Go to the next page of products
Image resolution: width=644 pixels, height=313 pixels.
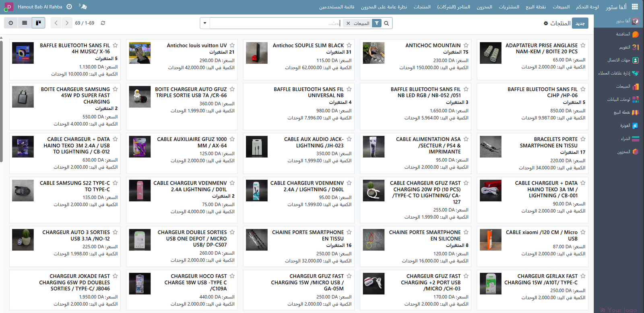[x=67, y=23]
